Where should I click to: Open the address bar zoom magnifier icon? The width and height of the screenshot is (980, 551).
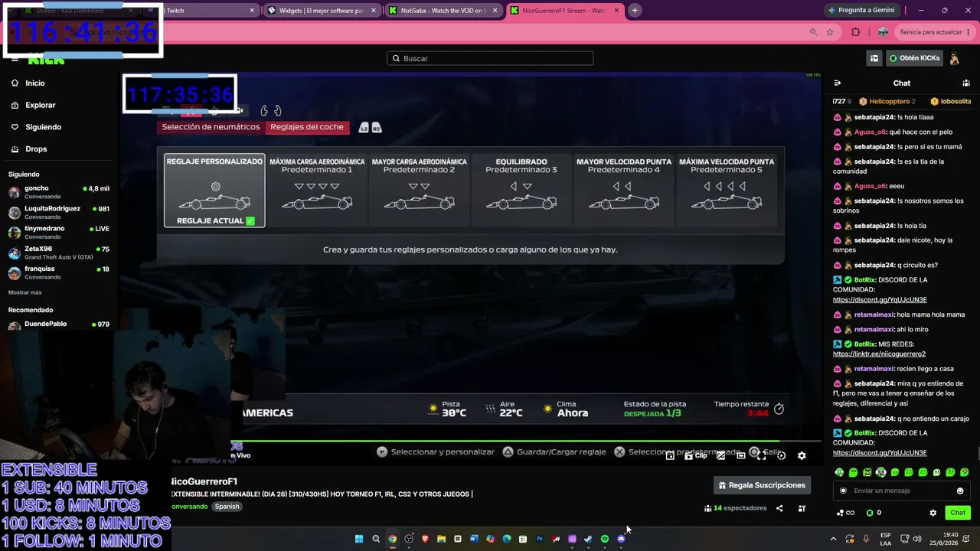pos(813,32)
